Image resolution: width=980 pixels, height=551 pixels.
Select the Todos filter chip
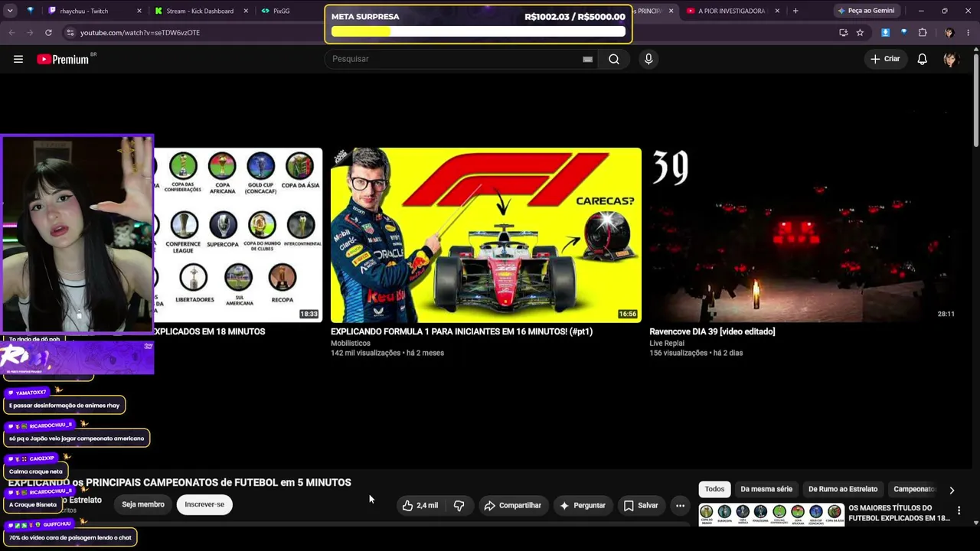714,489
